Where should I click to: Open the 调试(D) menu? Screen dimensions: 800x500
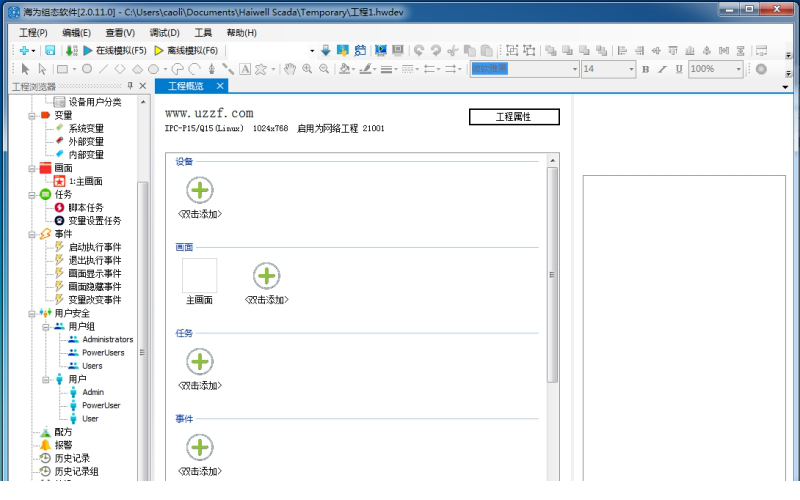pyautogui.click(x=164, y=33)
